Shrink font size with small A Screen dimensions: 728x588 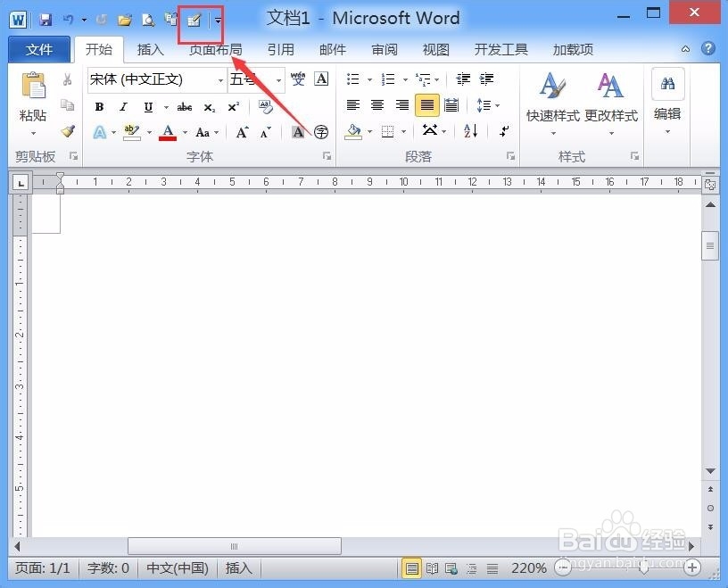pos(266,133)
